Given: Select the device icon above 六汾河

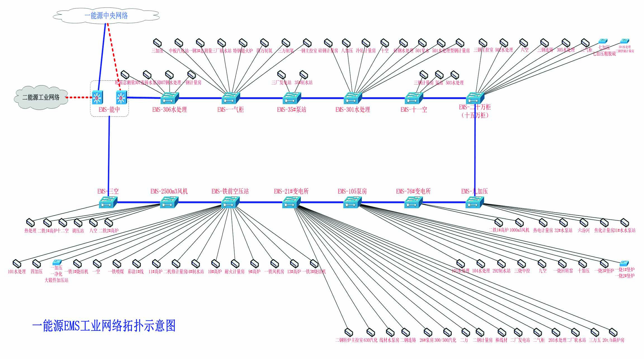Looking at the screenshot, I should (x=584, y=223).
